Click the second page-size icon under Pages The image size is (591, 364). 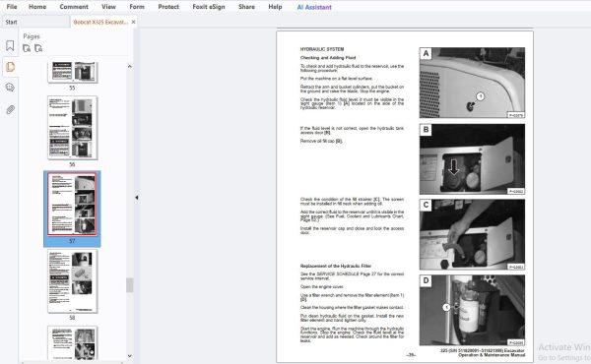pos(38,48)
